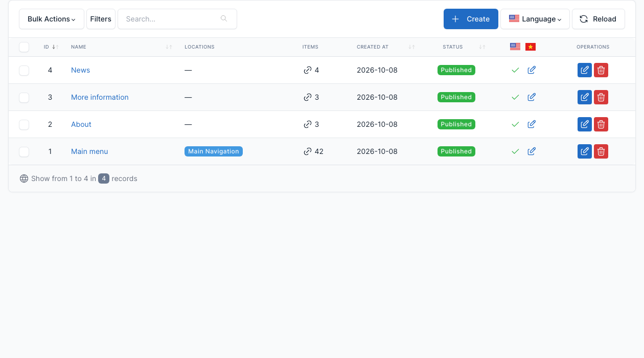The image size is (644, 358).
Task: Open the Main menu link
Action: point(89,151)
